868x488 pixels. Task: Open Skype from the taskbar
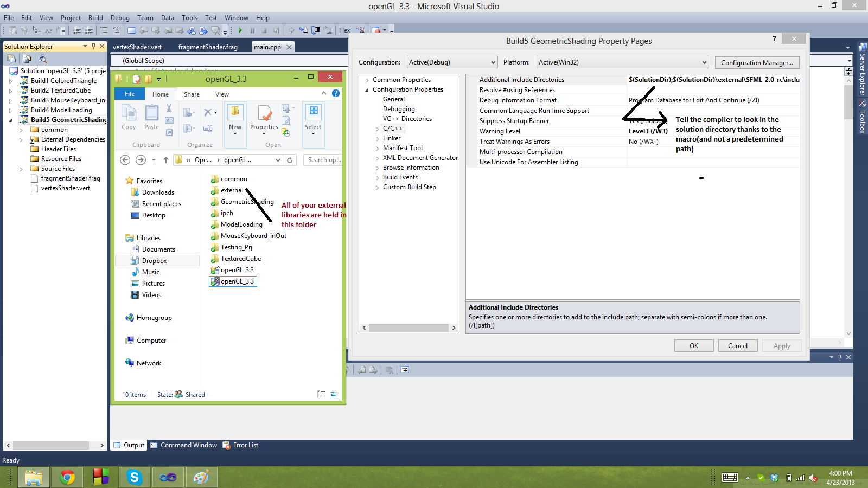coord(134,477)
